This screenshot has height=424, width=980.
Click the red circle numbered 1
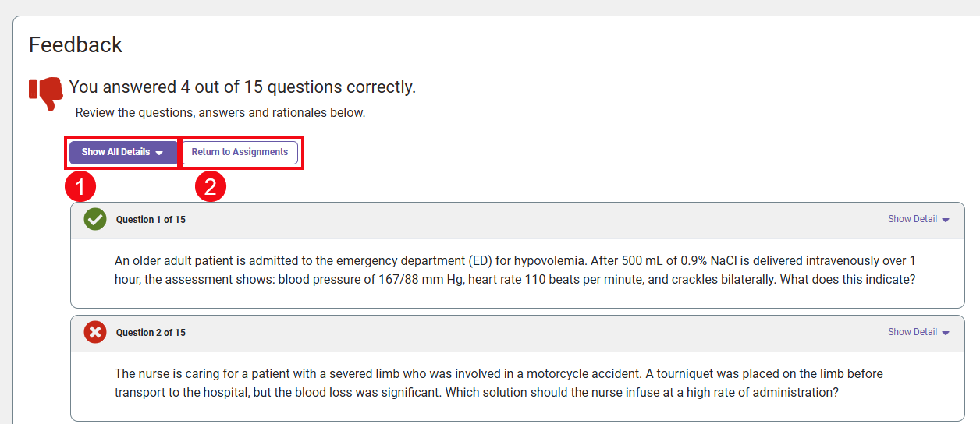click(x=80, y=187)
